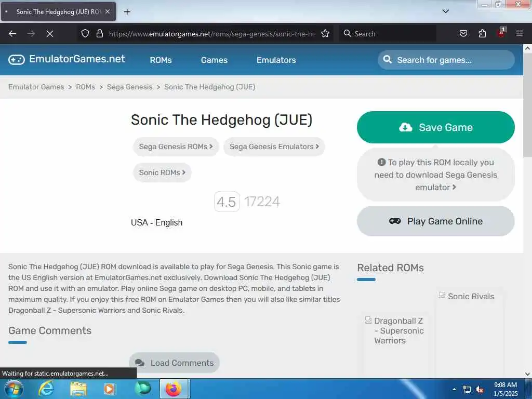List all tabs dropdown arrow
The height and width of the screenshot is (399, 532).
tap(445, 11)
